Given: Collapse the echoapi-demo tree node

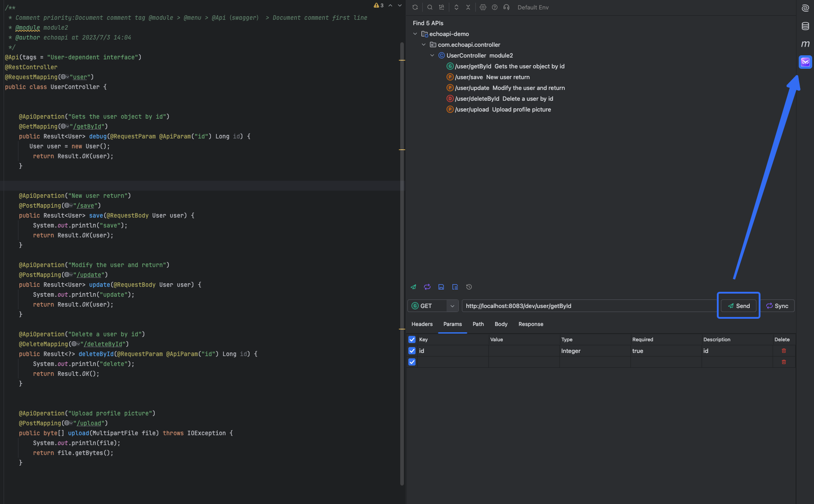Looking at the screenshot, I should 415,34.
